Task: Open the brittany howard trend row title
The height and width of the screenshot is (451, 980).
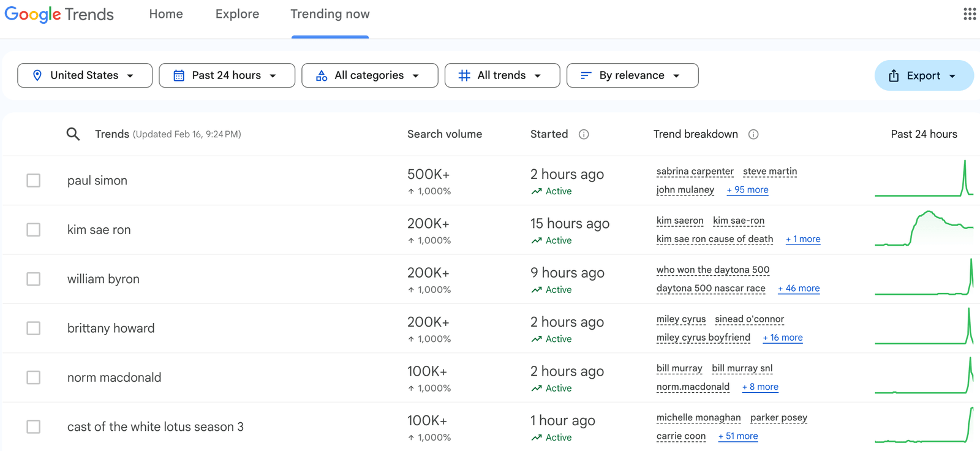Action: click(x=111, y=328)
